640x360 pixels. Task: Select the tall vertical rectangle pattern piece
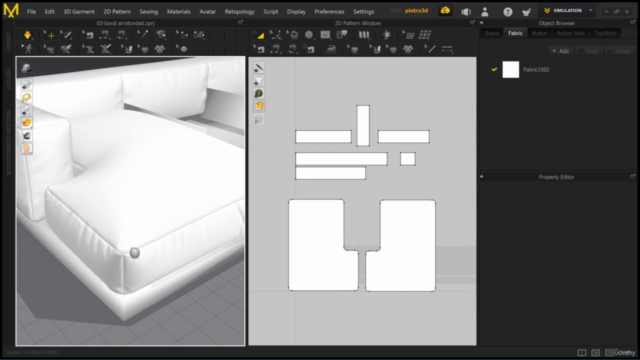click(363, 125)
